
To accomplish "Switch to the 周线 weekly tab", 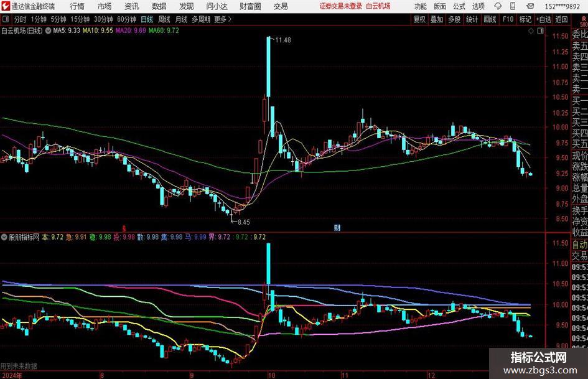I will [x=164, y=19].
